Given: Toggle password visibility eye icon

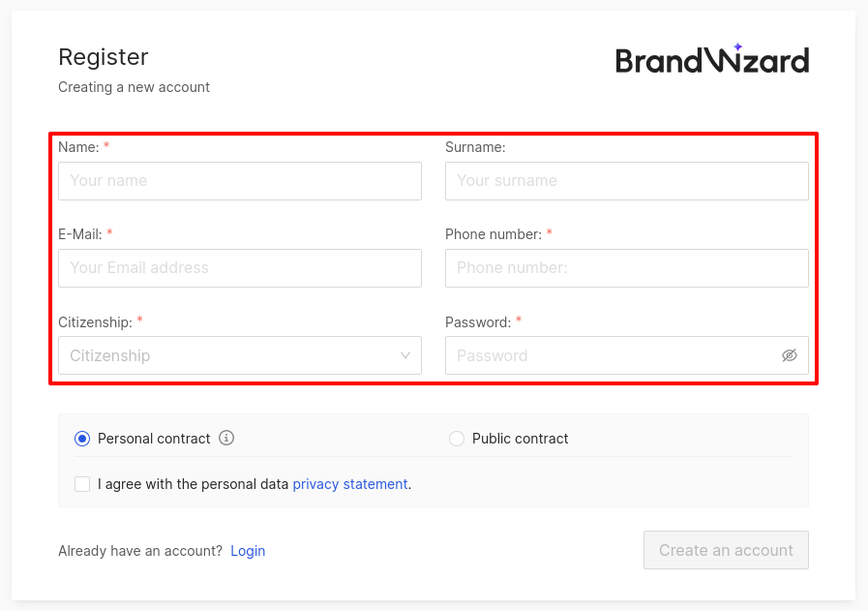Looking at the screenshot, I should (790, 355).
